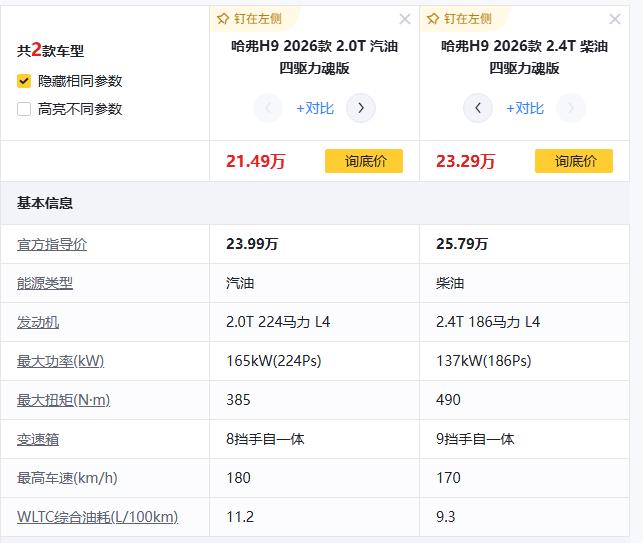Add 2.0T 汽油 model via +对比
The width and height of the screenshot is (643, 543).
point(315,108)
